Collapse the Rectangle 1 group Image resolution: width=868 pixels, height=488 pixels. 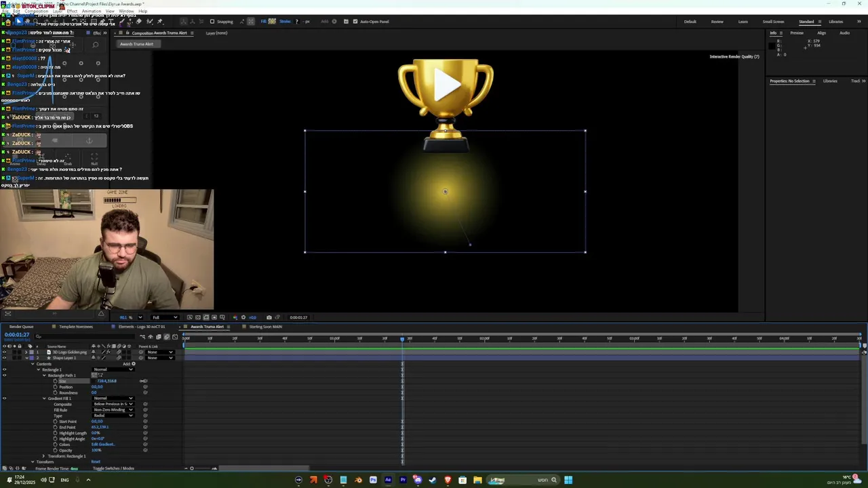tap(39, 369)
